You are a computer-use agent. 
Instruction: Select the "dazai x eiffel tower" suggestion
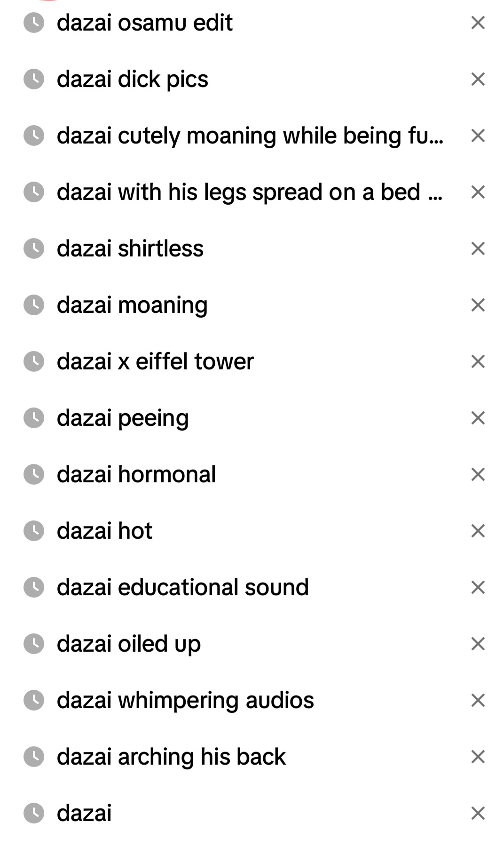click(155, 361)
